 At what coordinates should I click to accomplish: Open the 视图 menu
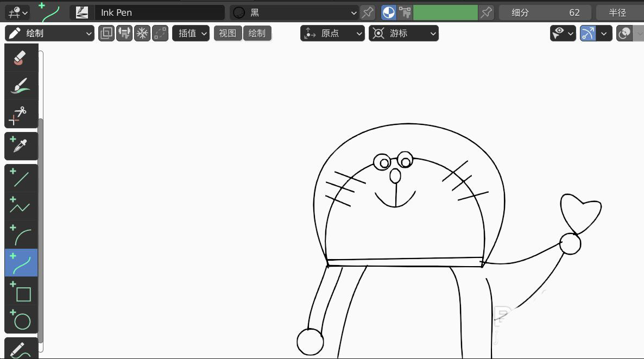(228, 33)
